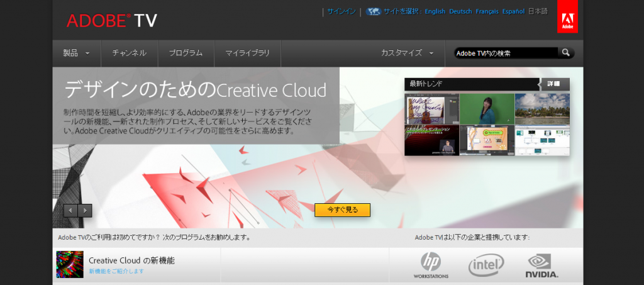Open the カスタマイズ dropdown menu
The width and height of the screenshot is (644, 285).
click(x=407, y=53)
